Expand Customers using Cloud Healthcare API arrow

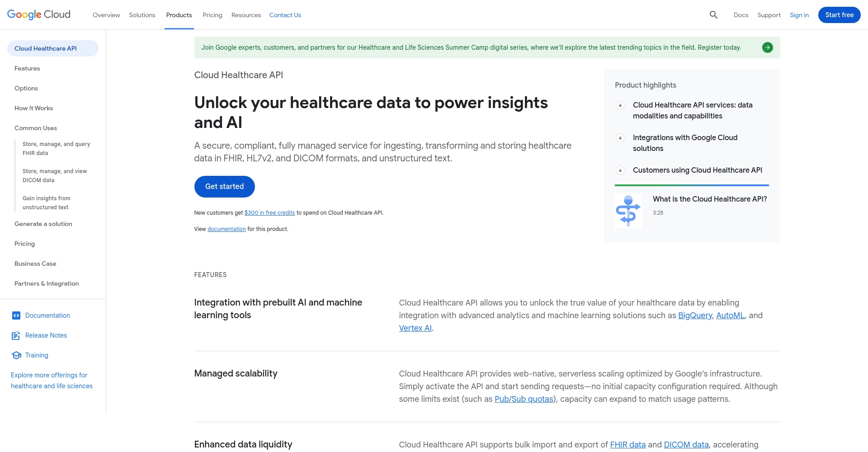tap(620, 170)
